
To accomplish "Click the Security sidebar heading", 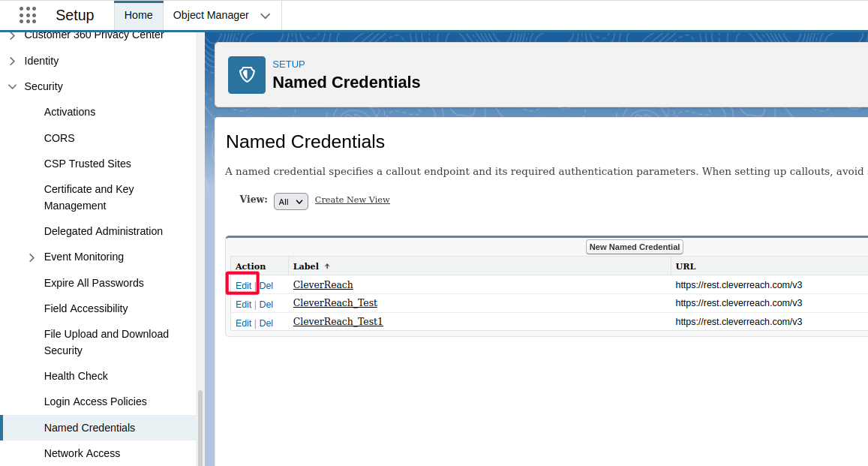I will pyautogui.click(x=44, y=86).
